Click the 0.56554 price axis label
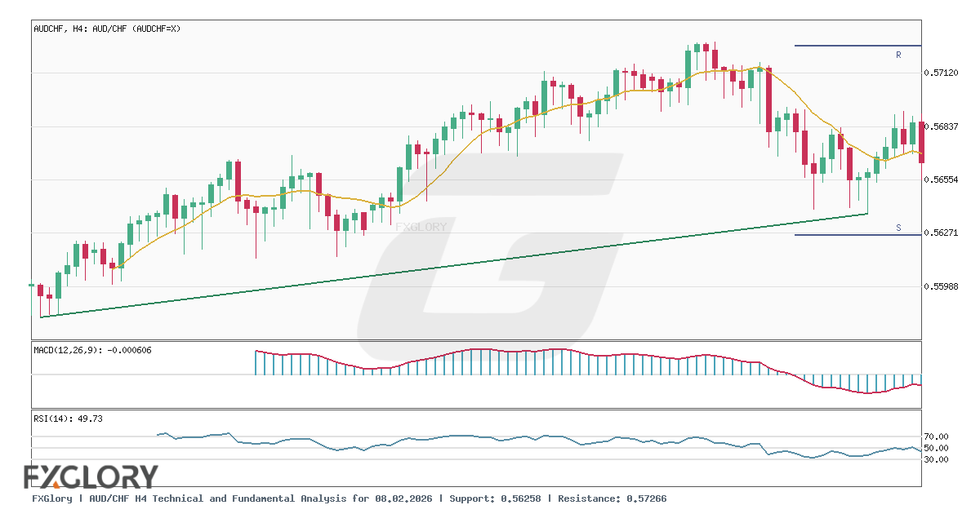Viewport: 980px width, 514px height. (x=942, y=179)
